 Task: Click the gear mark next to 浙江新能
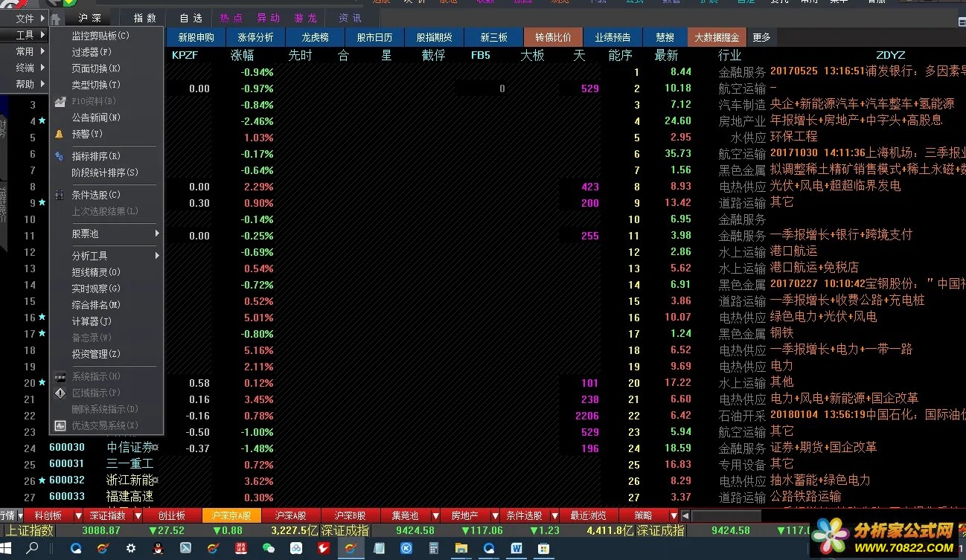pyautogui.click(x=156, y=480)
